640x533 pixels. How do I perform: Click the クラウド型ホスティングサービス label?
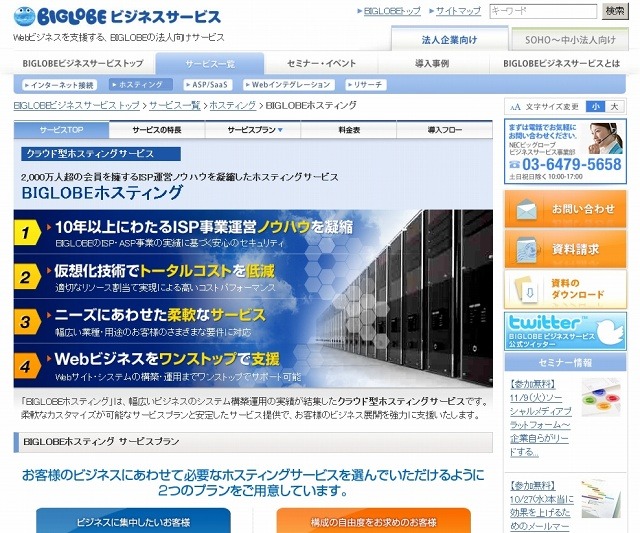coord(101,153)
